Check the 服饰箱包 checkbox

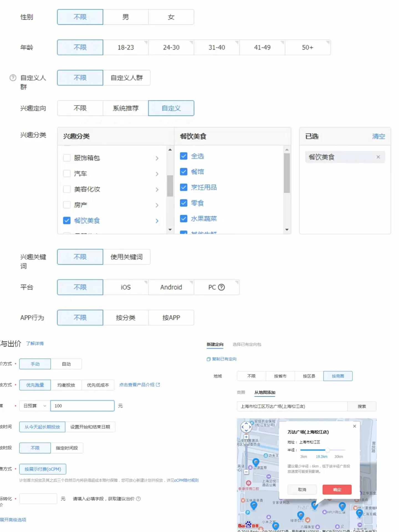pyautogui.click(x=67, y=158)
